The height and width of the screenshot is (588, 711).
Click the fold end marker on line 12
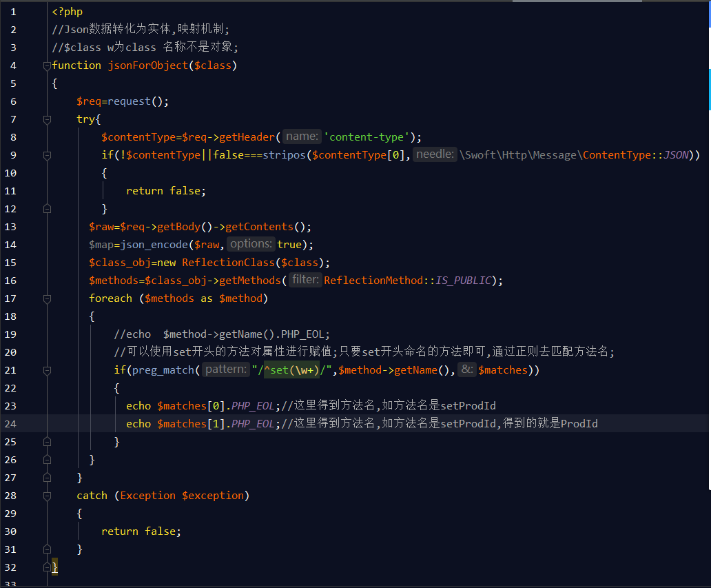click(47, 209)
